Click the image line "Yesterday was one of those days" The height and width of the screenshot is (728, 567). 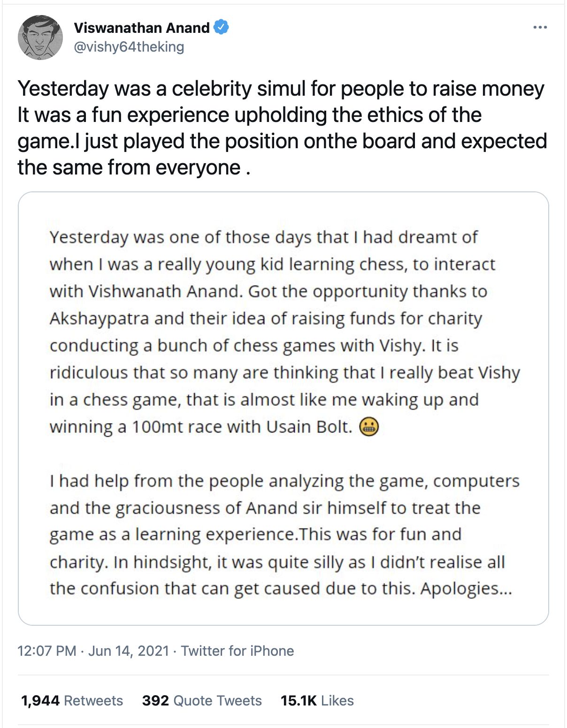pos(263,237)
